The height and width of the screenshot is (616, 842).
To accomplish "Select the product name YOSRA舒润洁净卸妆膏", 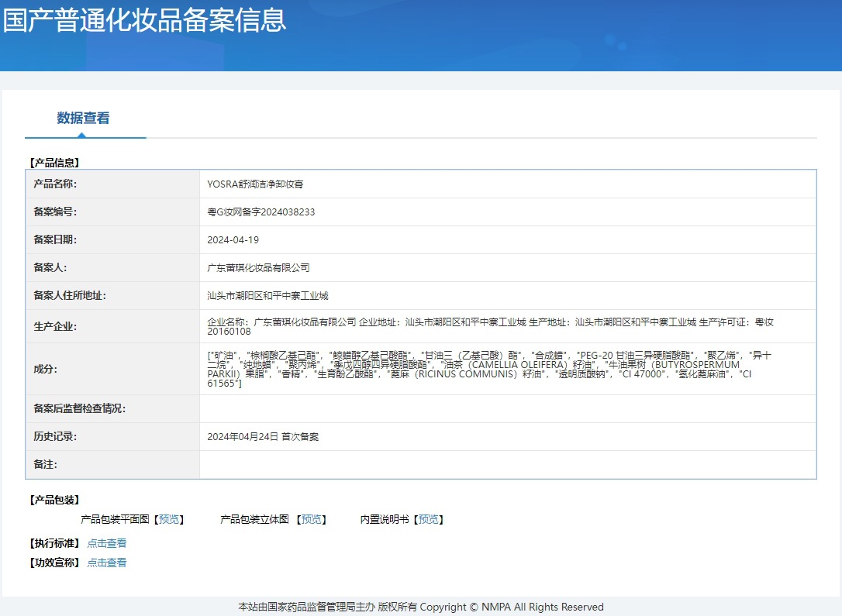I will (x=255, y=184).
